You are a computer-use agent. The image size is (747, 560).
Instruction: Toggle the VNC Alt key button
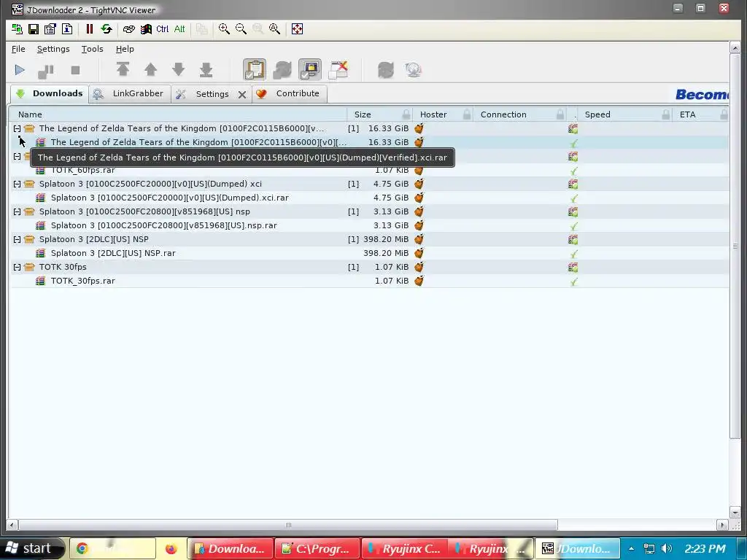[x=179, y=29]
